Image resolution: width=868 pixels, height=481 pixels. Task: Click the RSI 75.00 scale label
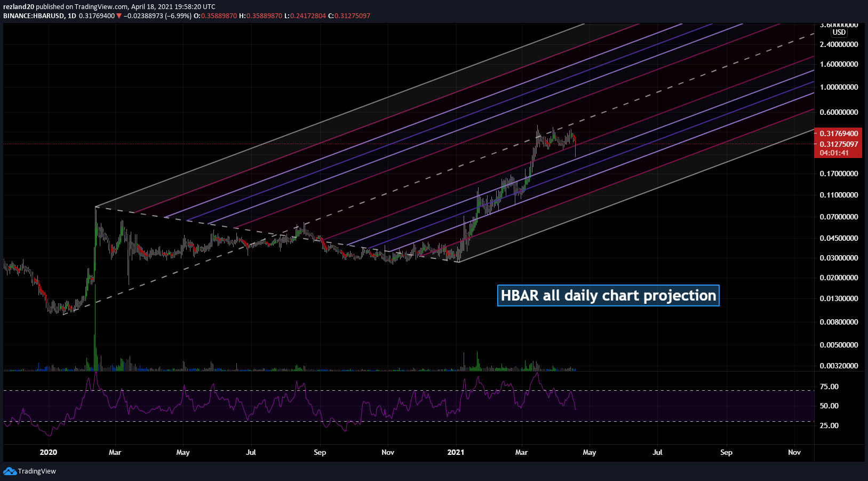pos(829,387)
